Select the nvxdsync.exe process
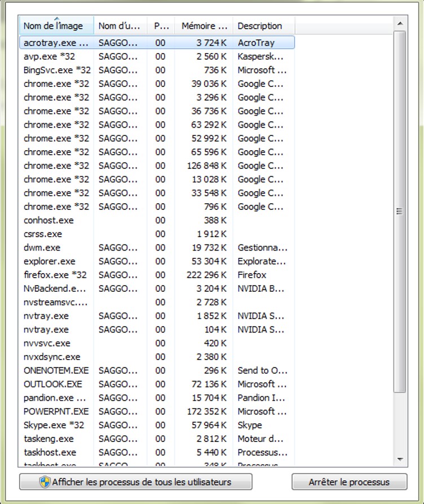The width and height of the screenshot is (424, 504). 157,357
